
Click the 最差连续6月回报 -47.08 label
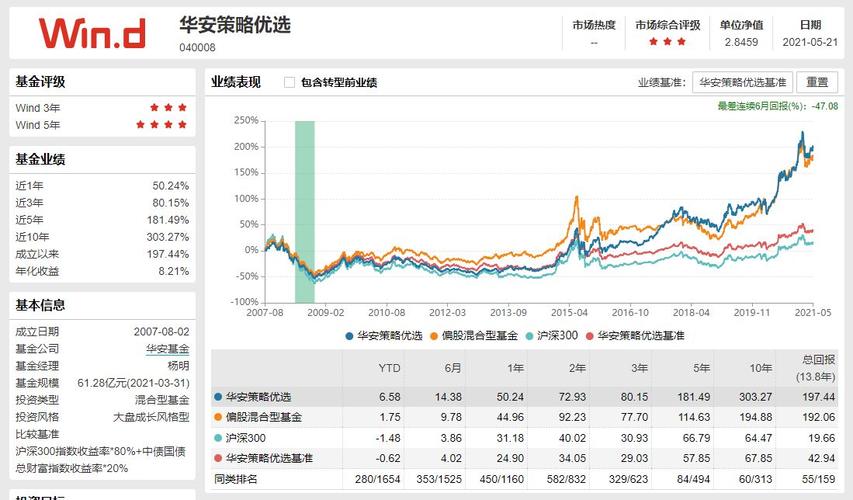click(777, 106)
